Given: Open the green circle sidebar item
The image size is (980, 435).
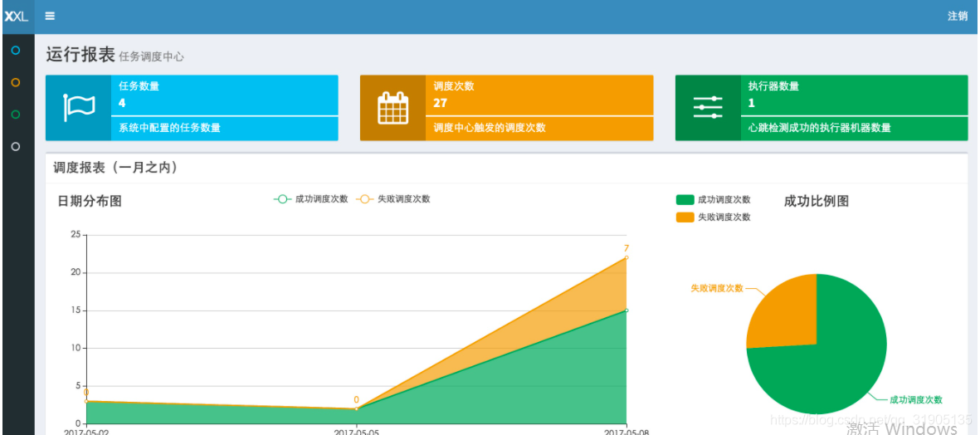Looking at the screenshot, I should pyautogui.click(x=17, y=115).
